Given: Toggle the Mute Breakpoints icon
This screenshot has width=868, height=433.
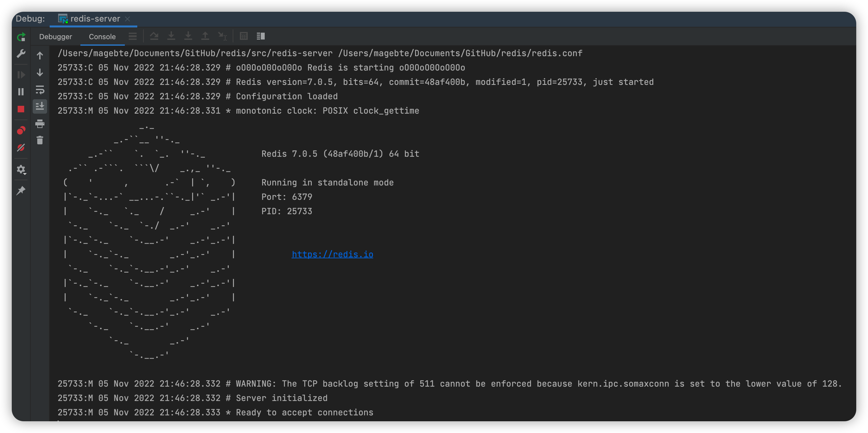Looking at the screenshot, I should point(21,148).
